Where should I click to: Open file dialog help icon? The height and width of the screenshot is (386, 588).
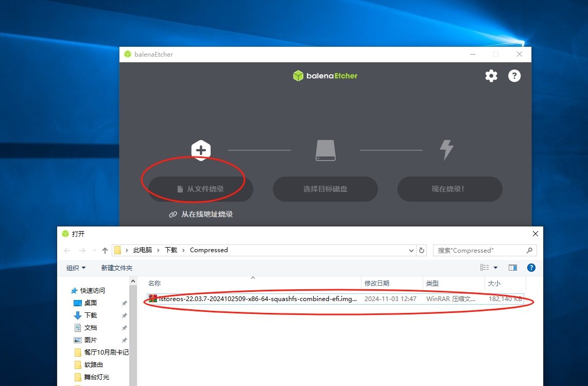click(x=531, y=268)
